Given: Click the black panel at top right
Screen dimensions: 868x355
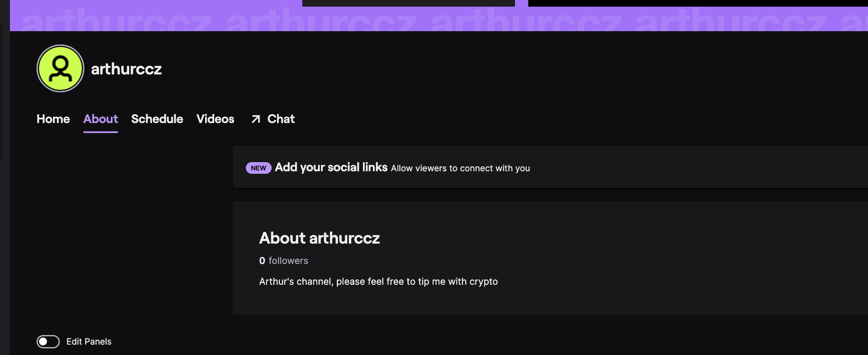Looking at the screenshot, I should (x=698, y=3).
